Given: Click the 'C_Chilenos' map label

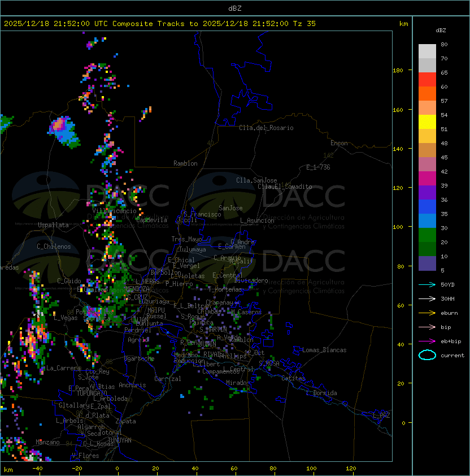Looking at the screenshot, I should (x=54, y=246).
